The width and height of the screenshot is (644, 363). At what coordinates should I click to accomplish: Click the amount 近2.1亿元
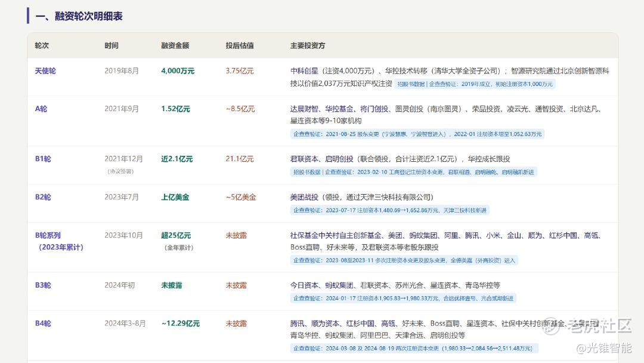tap(177, 159)
